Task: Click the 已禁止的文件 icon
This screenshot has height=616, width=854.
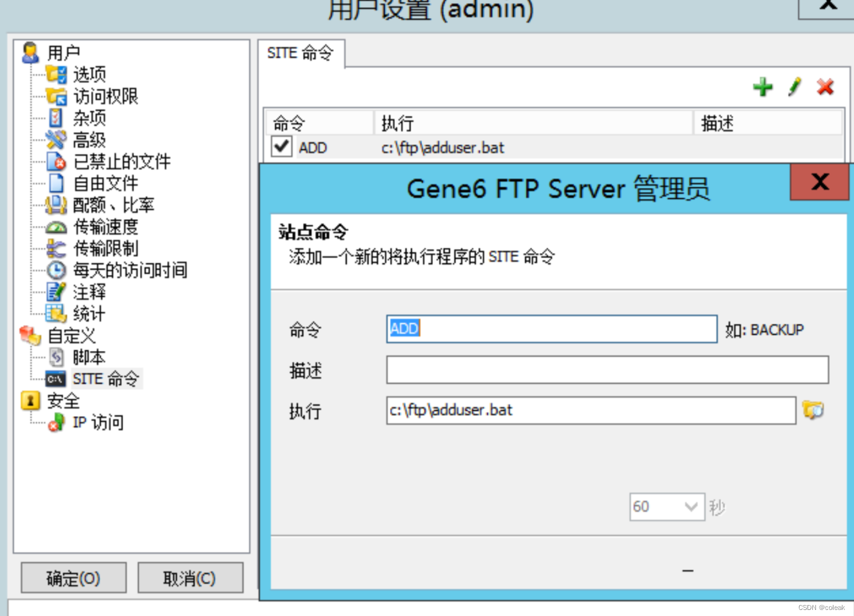Action: (x=56, y=161)
